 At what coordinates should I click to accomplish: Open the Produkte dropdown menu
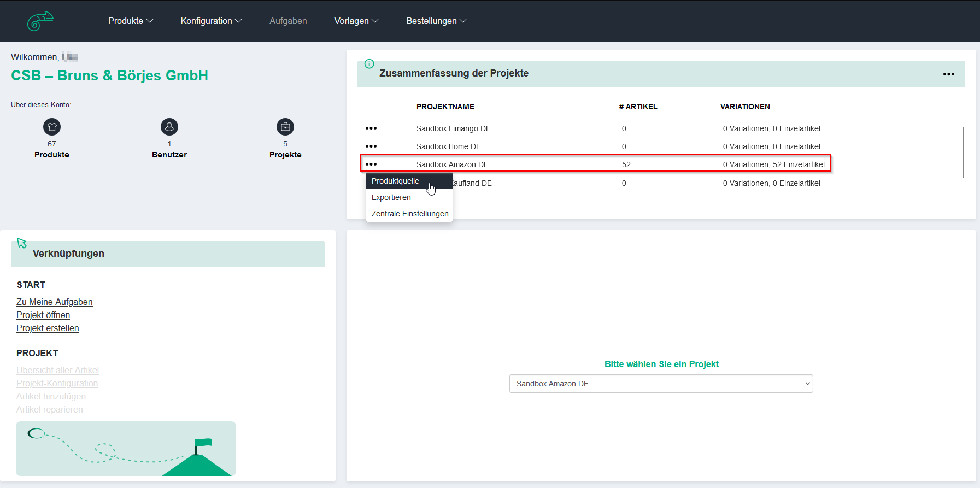click(x=131, y=21)
